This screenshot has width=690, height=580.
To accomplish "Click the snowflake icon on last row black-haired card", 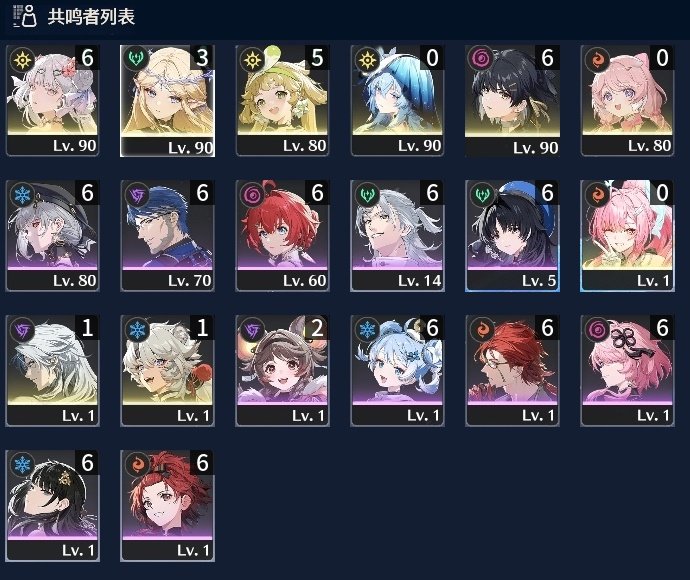I will (x=22, y=464).
